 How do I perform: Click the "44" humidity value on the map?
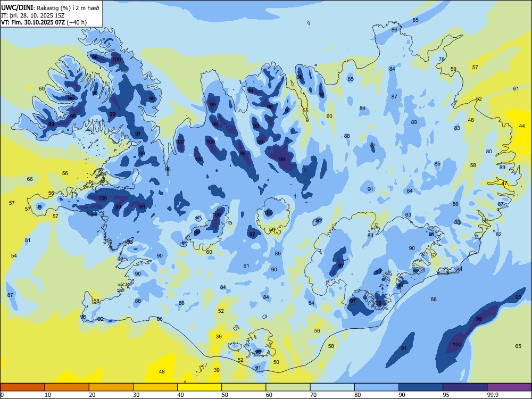522,126
